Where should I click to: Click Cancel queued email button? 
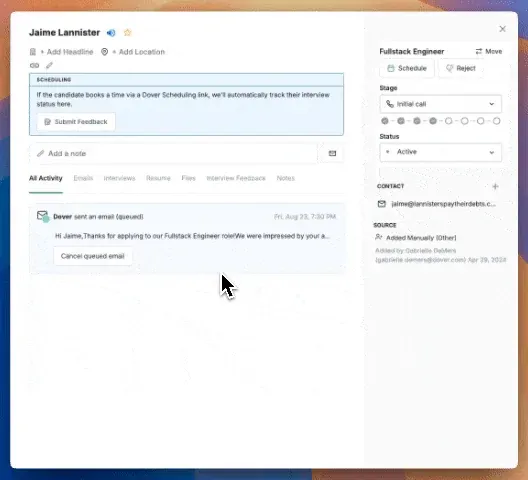click(93, 256)
